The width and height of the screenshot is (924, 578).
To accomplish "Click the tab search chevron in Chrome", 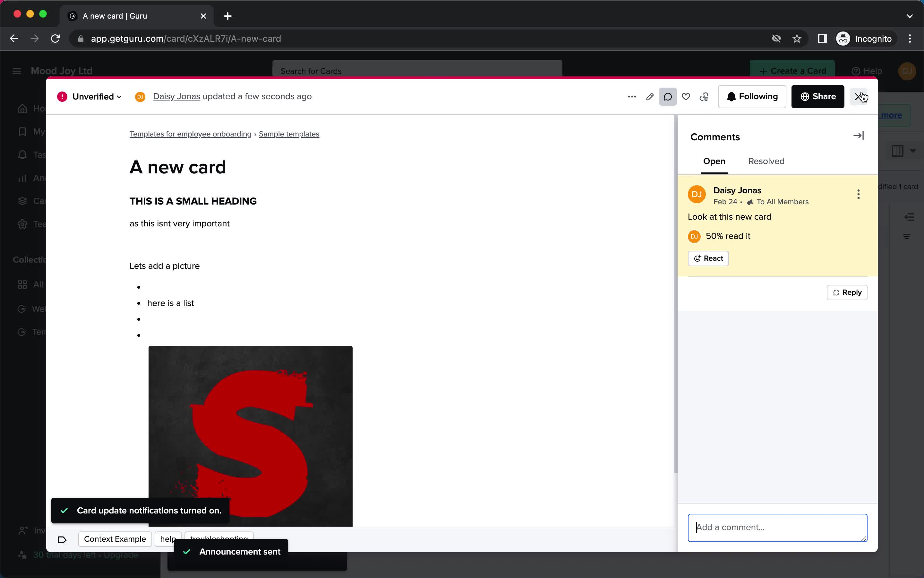I will (910, 16).
